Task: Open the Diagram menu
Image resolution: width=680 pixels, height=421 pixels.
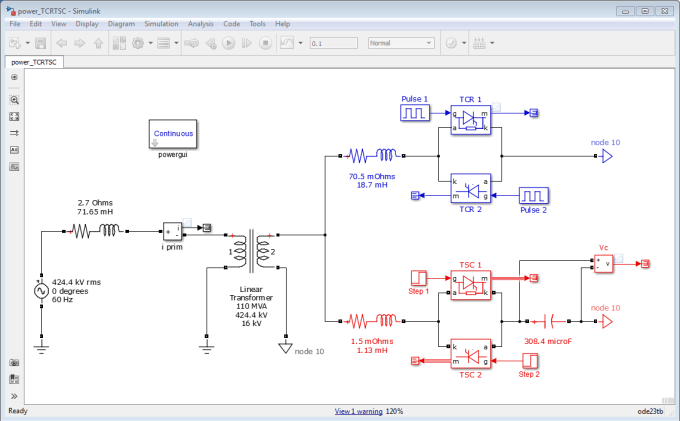Action: (121, 24)
